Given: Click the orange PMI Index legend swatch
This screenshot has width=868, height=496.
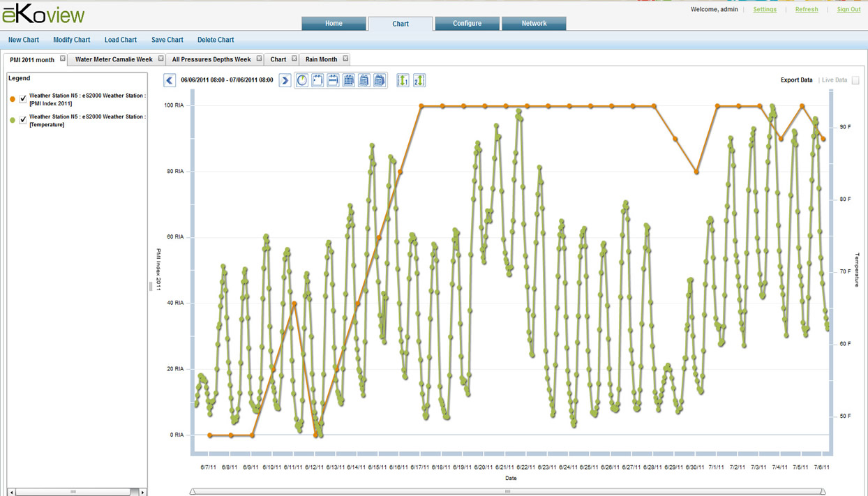Looking at the screenshot, I should (x=13, y=100).
